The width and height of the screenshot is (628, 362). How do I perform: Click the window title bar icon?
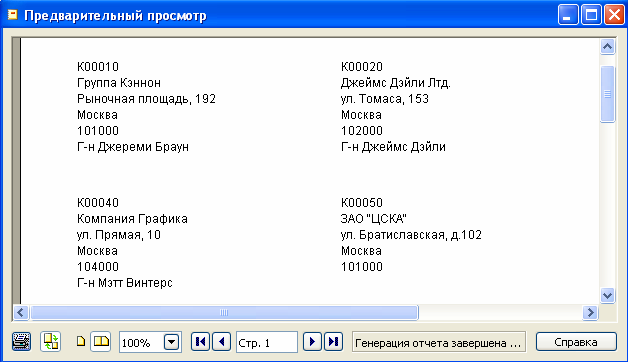13,15
